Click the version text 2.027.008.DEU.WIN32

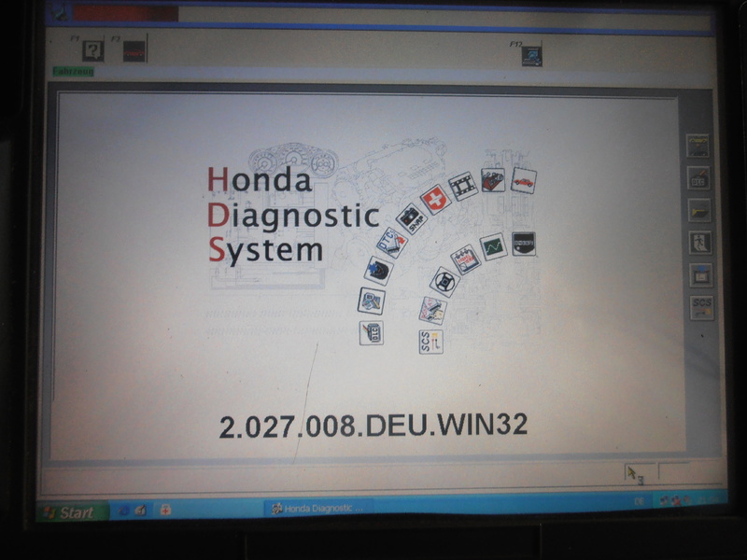click(x=373, y=426)
